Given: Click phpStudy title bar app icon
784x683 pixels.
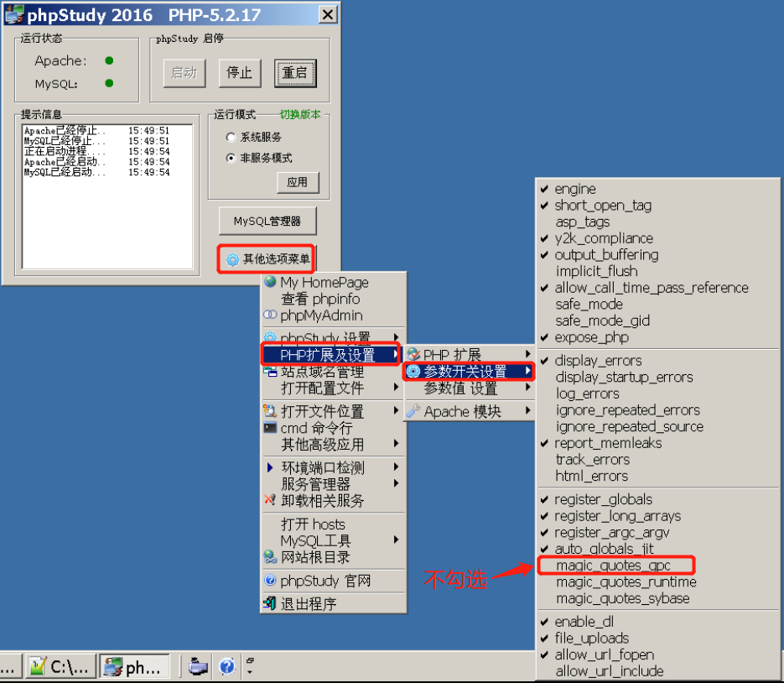Looking at the screenshot, I should (13, 14).
